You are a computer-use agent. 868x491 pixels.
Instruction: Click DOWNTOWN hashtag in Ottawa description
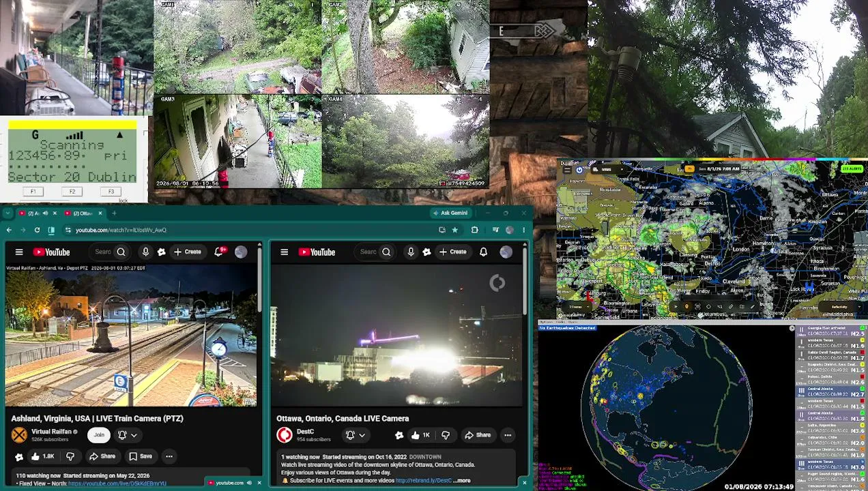point(425,457)
